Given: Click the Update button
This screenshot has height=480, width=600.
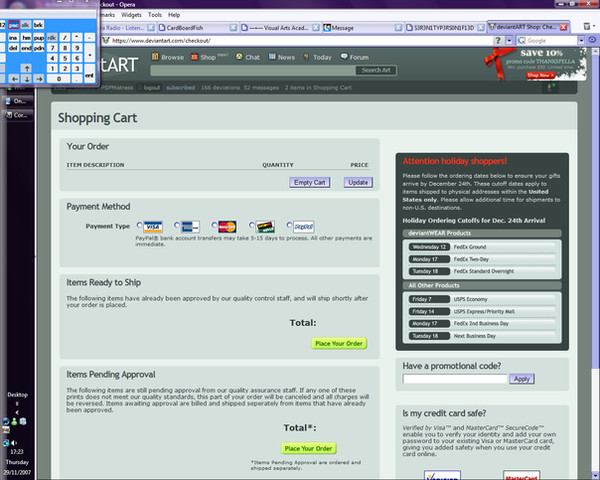Looking at the screenshot, I should pyautogui.click(x=358, y=183).
